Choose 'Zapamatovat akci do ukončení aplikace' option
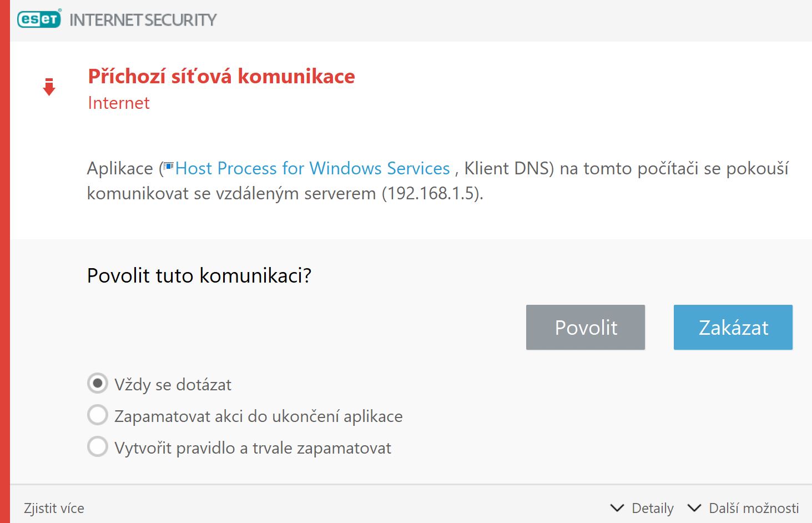812x523 pixels. click(98, 415)
